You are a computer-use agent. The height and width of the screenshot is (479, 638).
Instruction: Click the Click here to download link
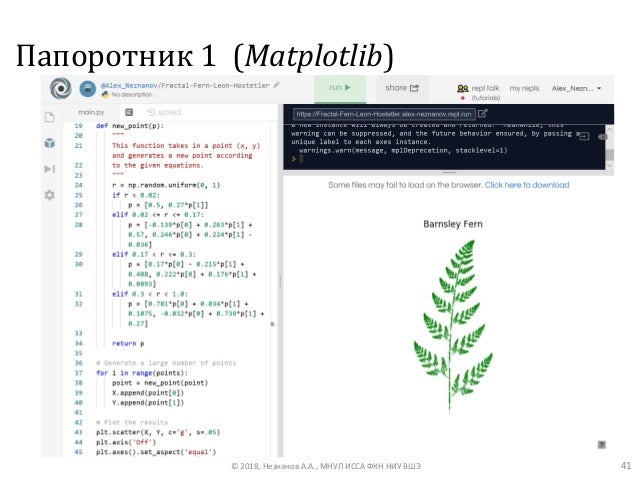527,185
